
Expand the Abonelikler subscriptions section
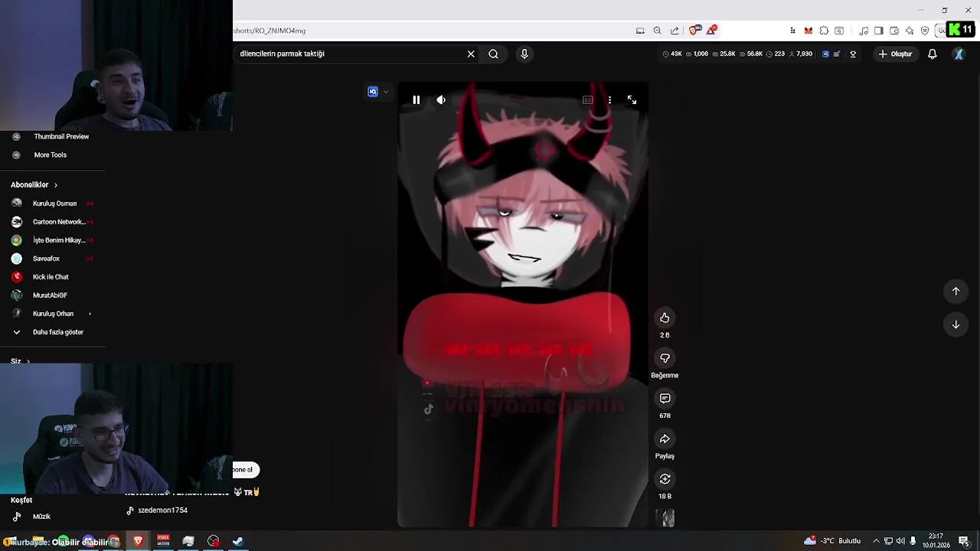point(34,184)
